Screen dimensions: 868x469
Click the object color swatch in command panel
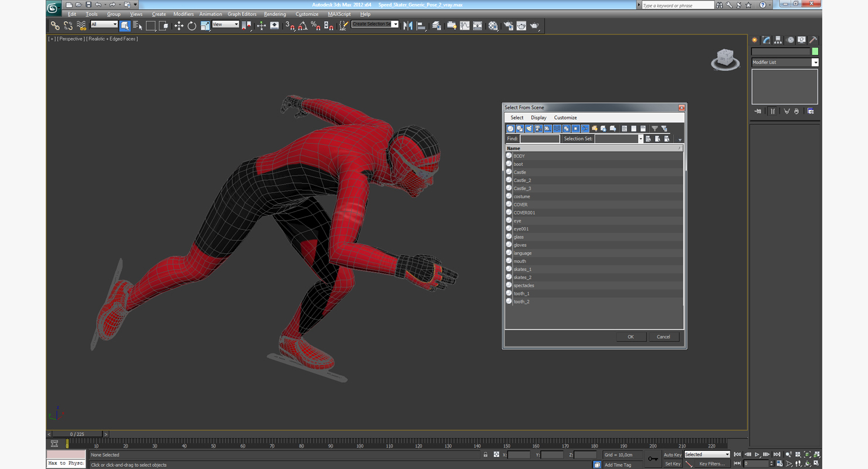click(x=815, y=52)
